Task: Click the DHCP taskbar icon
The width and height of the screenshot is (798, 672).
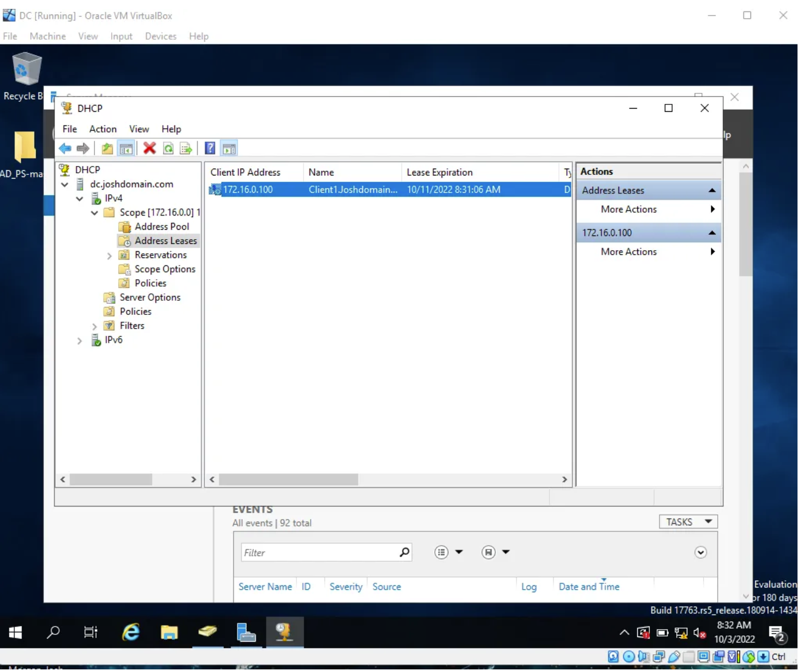Action: [284, 633]
